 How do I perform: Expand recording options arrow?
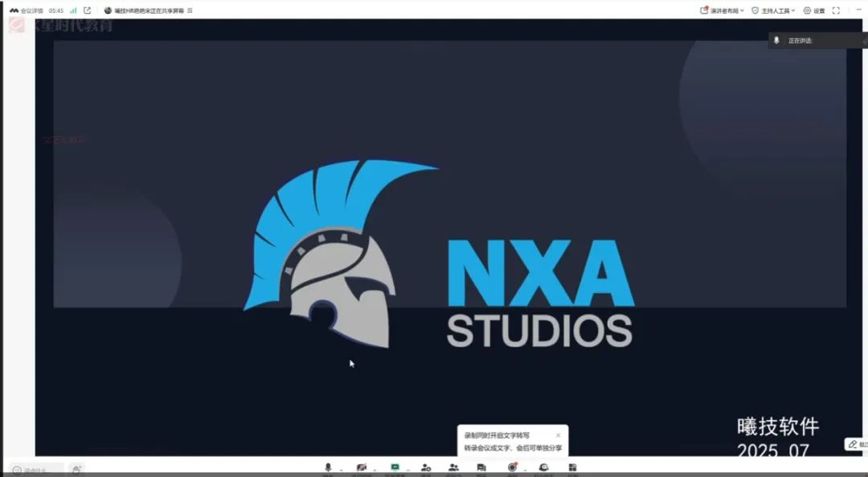(526, 471)
